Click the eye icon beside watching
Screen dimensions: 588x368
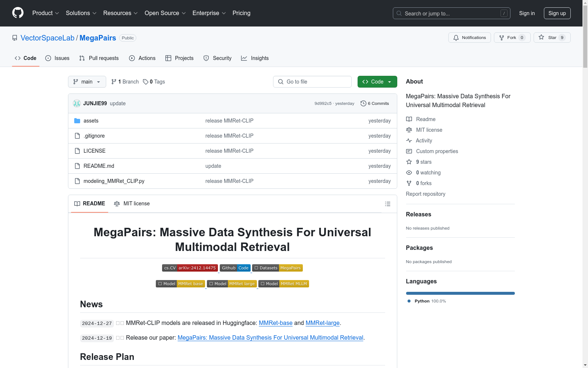coord(409,173)
